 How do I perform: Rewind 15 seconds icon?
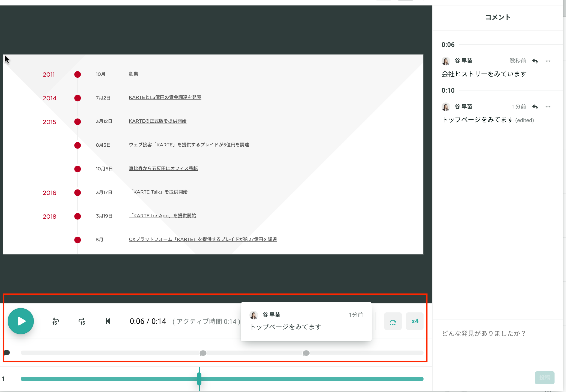(x=55, y=321)
